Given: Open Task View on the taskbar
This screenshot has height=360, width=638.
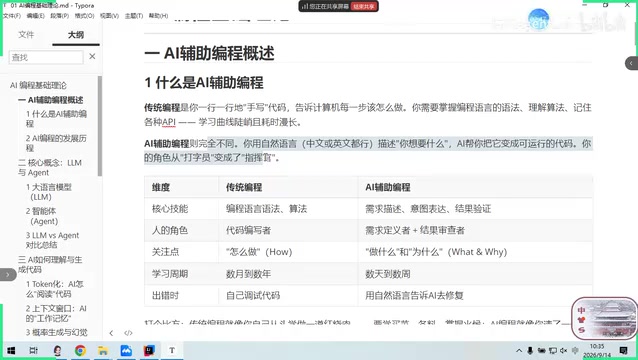Looking at the screenshot, I should [34, 350].
